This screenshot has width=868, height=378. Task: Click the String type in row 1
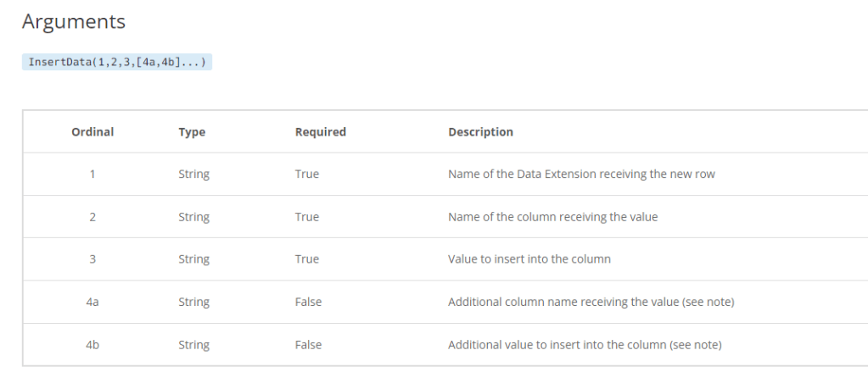[193, 175]
